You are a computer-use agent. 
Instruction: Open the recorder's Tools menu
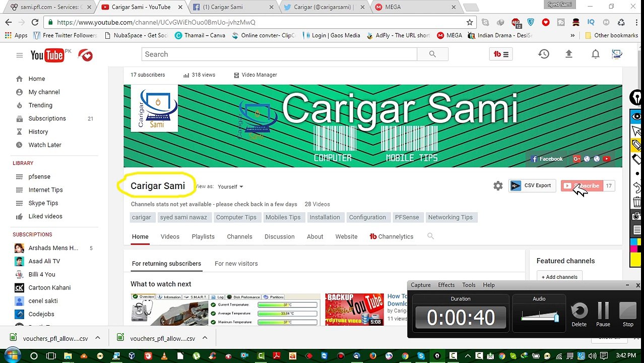click(469, 285)
